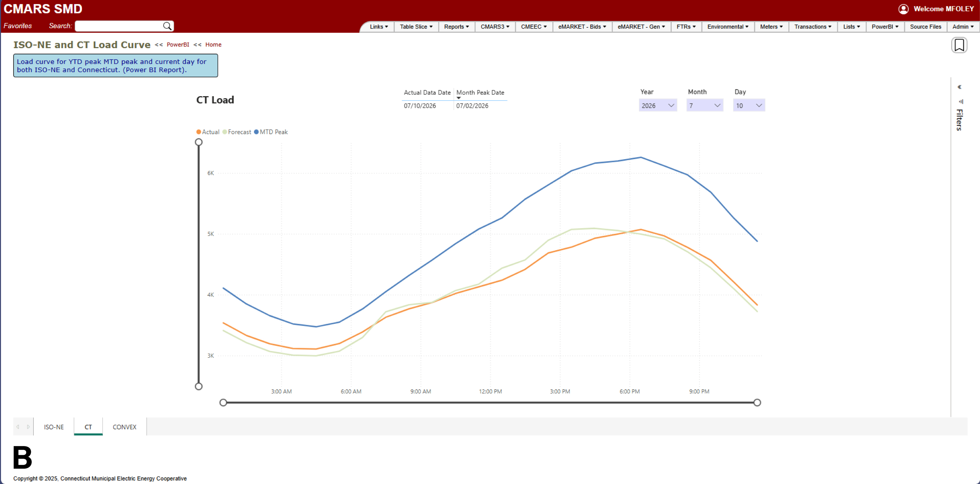Toggle the Actual legend marker
This screenshot has height=484, width=980.
tap(198, 132)
